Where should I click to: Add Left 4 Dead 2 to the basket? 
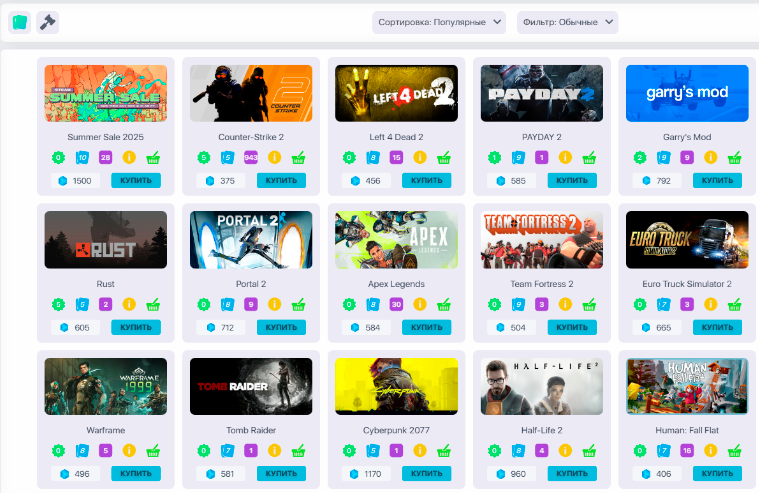tap(443, 157)
